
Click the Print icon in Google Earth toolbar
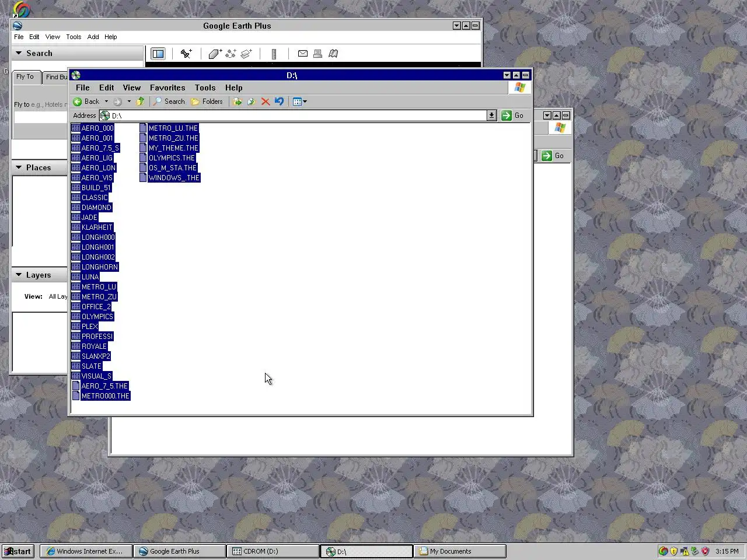[x=317, y=54]
